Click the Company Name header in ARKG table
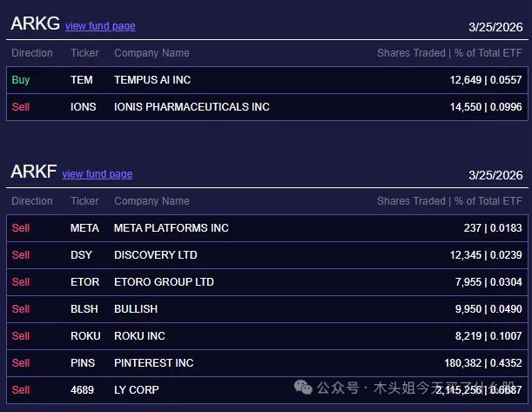The height and width of the screenshot is (412, 532). tap(152, 53)
